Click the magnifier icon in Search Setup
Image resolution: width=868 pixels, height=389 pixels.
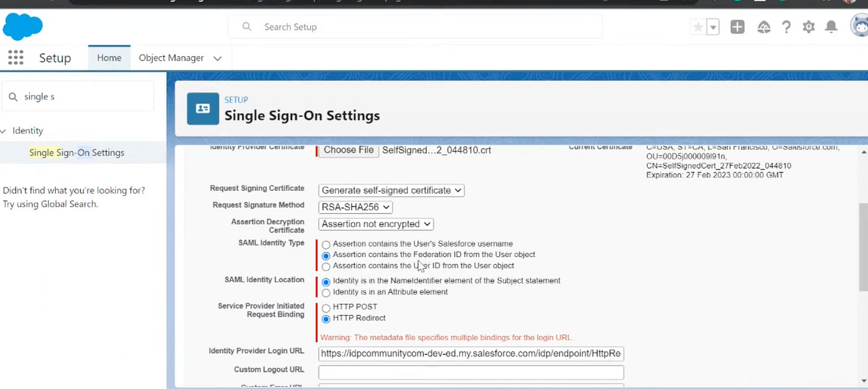[246, 27]
